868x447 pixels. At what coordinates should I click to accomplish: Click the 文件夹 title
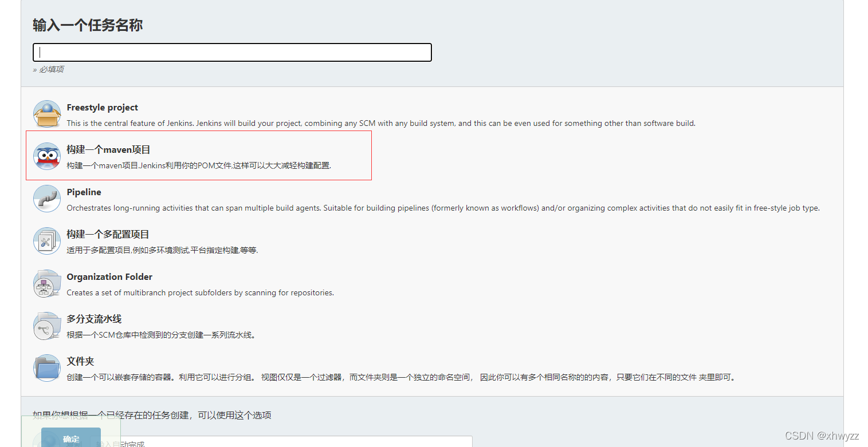tap(80, 362)
